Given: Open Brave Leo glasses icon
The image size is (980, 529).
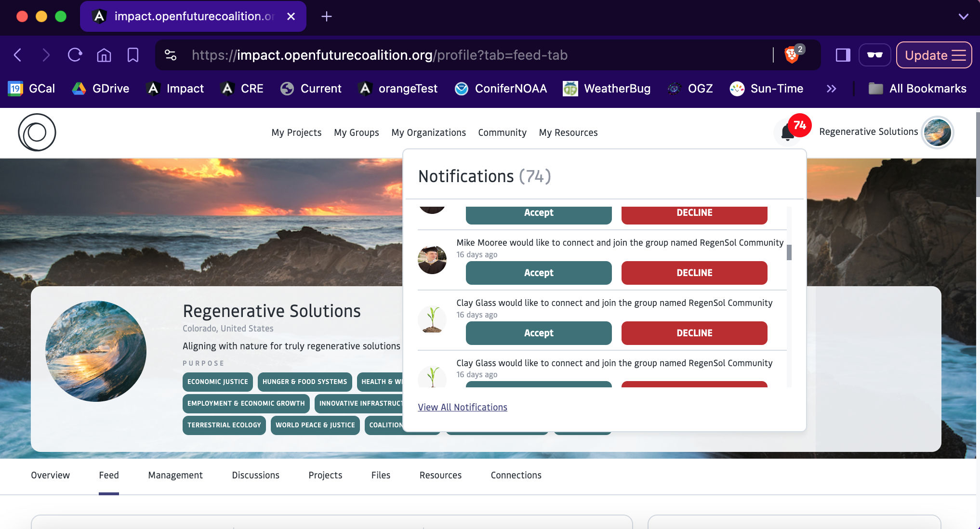Looking at the screenshot, I should point(874,55).
